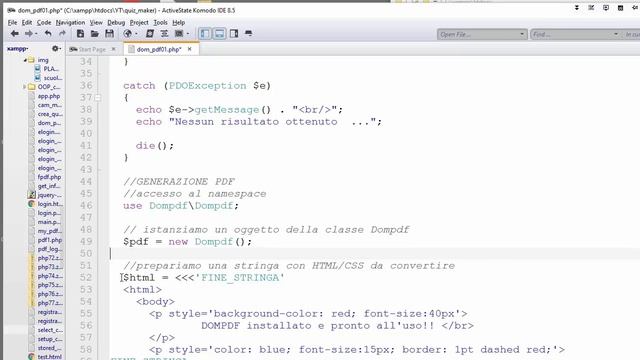Click the Redo toolbar icon

click(x=62, y=34)
